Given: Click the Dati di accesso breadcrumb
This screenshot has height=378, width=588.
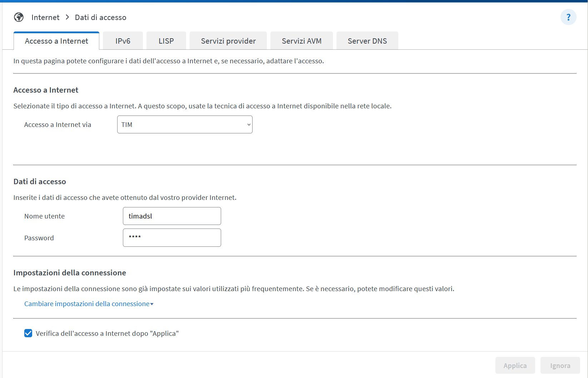Looking at the screenshot, I should pyautogui.click(x=100, y=17).
